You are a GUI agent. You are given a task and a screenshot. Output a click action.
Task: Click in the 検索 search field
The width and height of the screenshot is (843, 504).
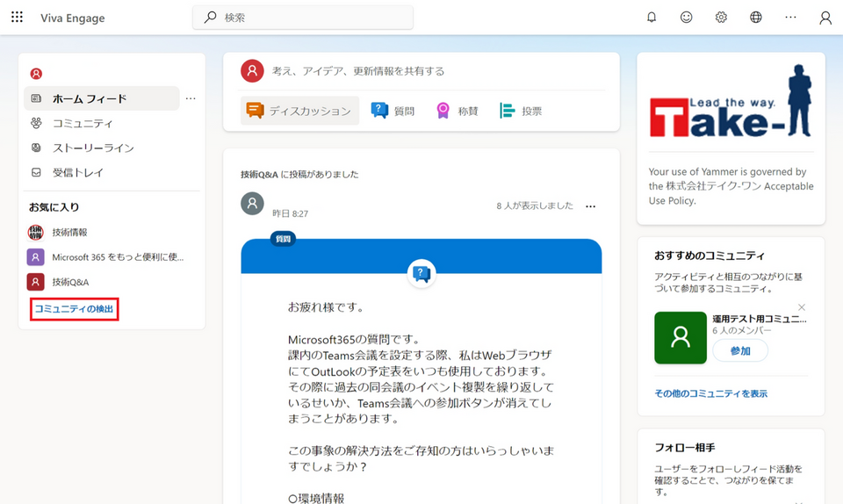pyautogui.click(x=303, y=18)
